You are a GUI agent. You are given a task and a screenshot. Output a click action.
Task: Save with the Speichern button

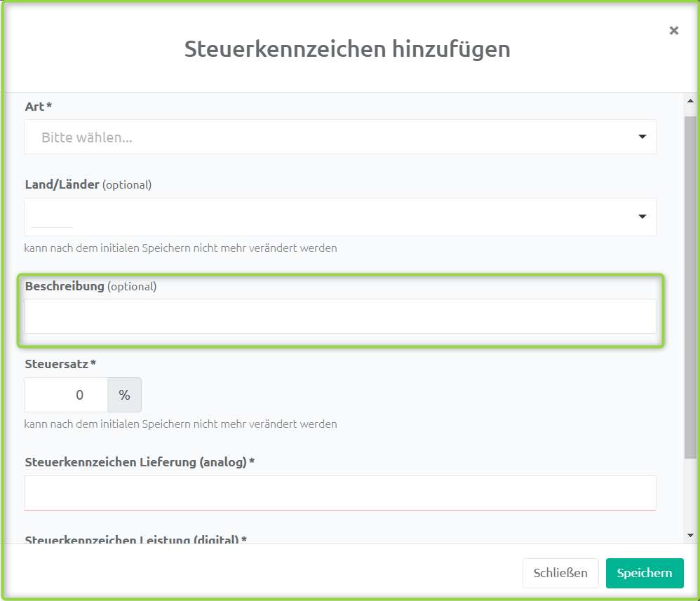coord(644,573)
